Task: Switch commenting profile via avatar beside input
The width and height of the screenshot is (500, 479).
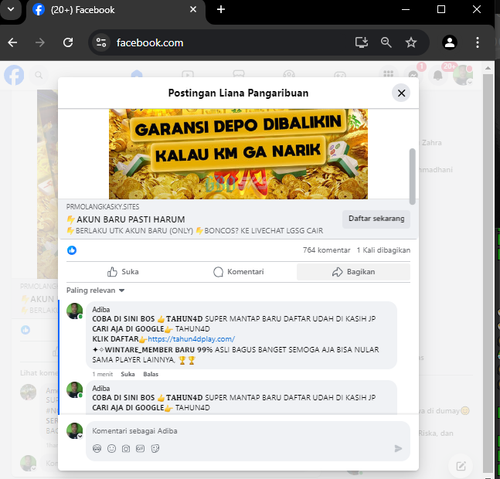Action: [75, 431]
